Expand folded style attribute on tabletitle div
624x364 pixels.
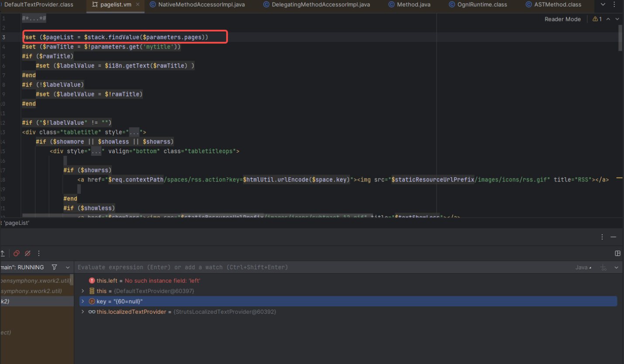(134, 132)
